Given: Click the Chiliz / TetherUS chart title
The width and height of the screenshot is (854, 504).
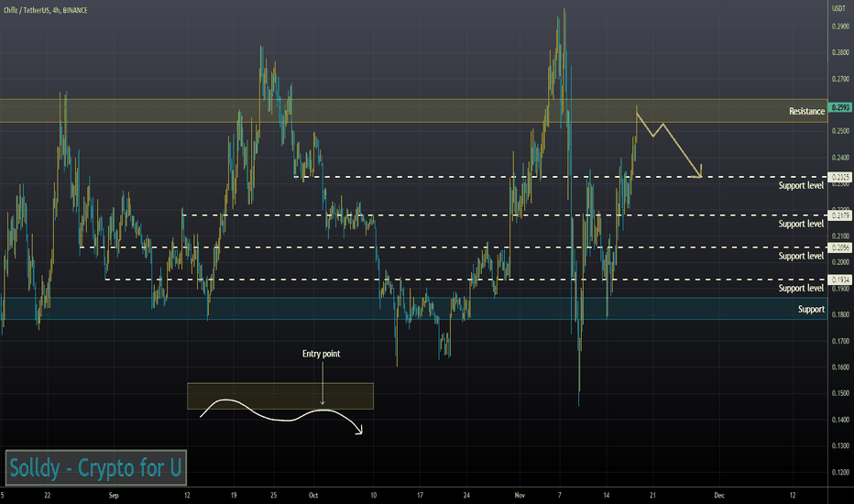Looking at the screenshot, I should [45, 10].
